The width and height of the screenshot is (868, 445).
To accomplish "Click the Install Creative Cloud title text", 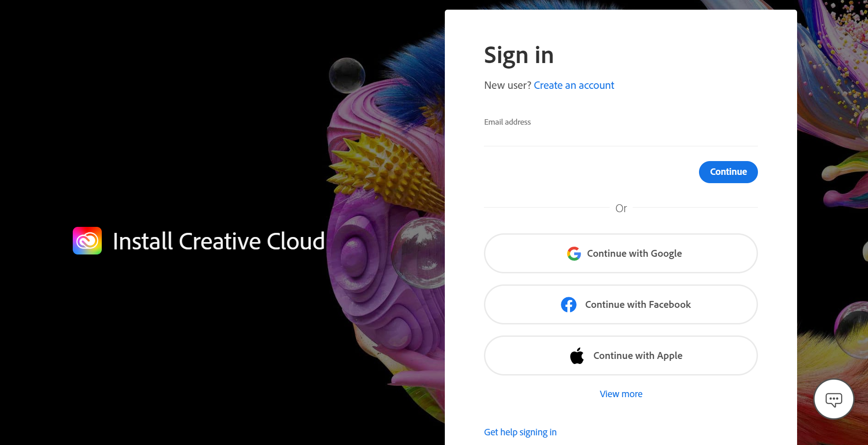I will [x=219, y=241].
